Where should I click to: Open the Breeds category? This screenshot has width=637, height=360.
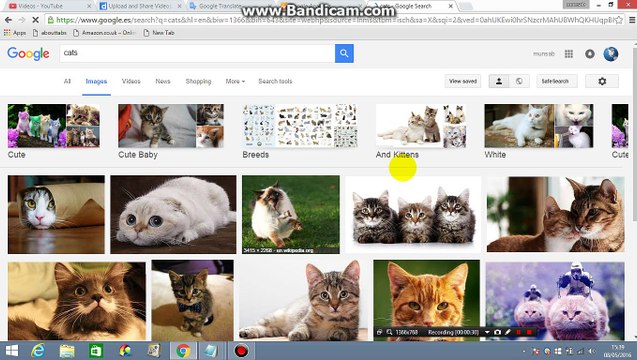coord(300,131)
